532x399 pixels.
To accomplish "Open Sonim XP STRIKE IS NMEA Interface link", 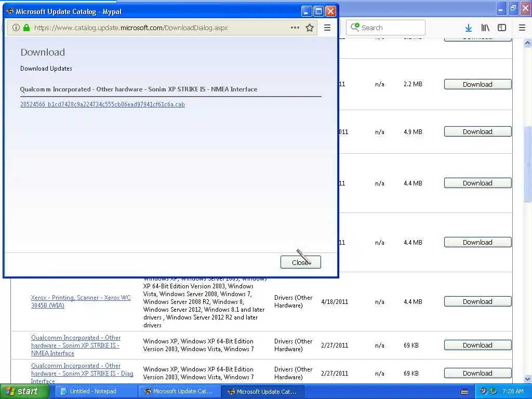I will click(76, 345).
